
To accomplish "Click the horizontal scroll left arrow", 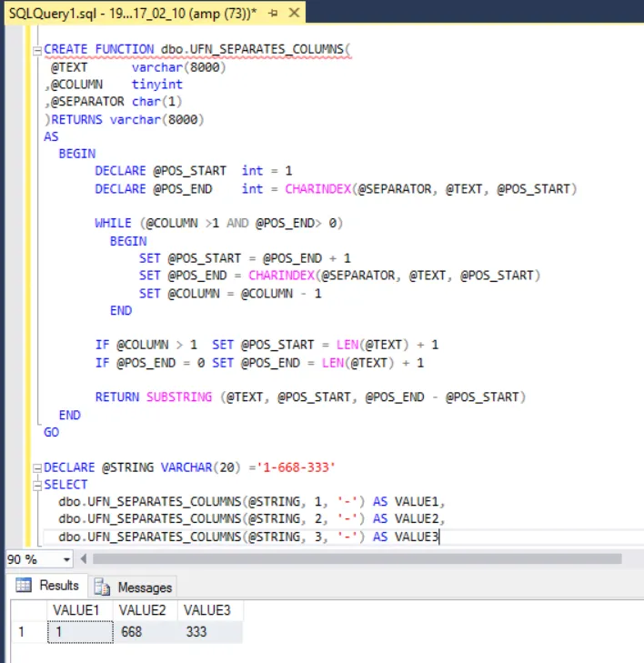I will (84, 559).
